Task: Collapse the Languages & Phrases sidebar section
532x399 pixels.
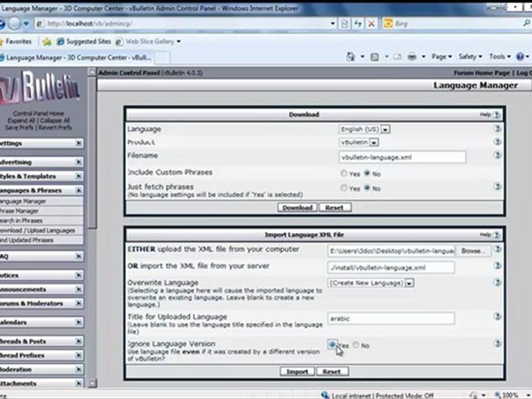Action: tap(79, 190)
